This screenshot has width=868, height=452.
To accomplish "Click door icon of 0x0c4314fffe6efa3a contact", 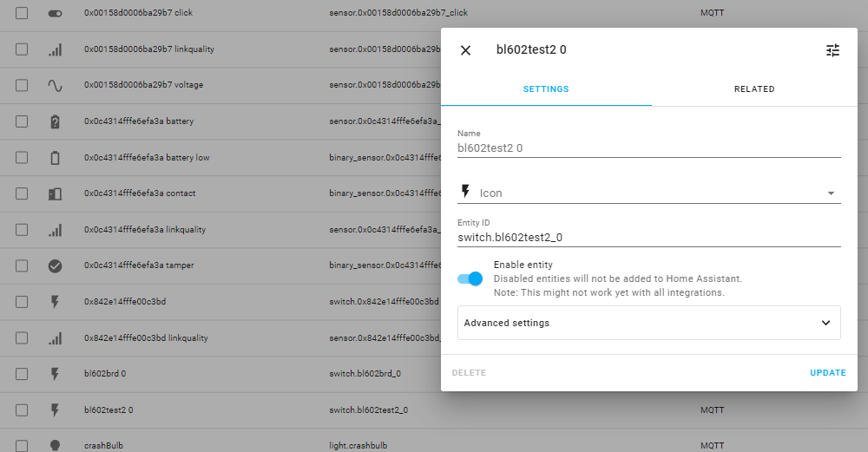I will (55, 194).
